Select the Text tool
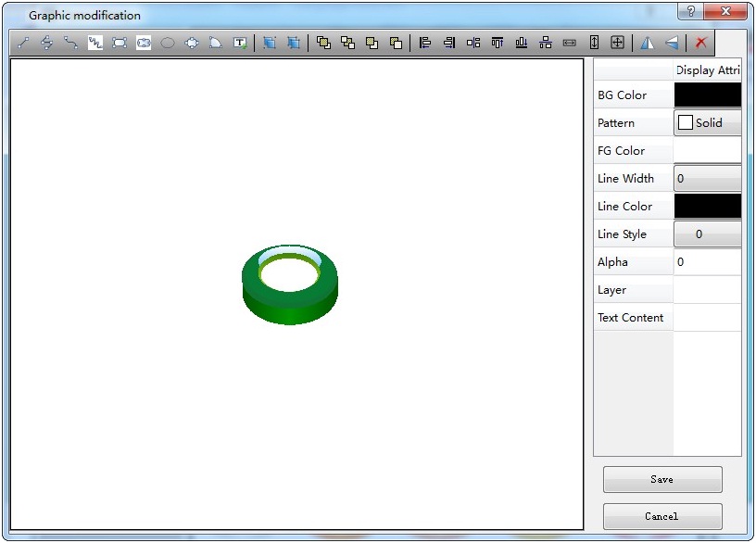The height and width of the screenshot is (543, 756). coord(239,43)
